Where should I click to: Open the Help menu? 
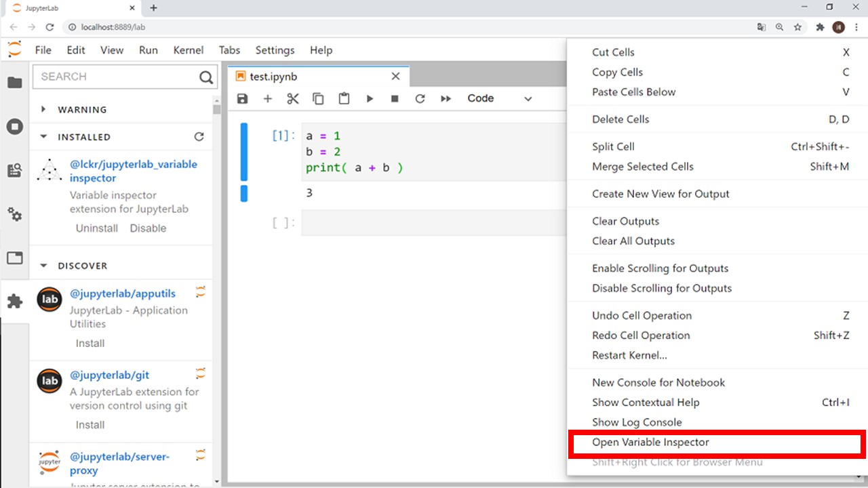coord(321,50)
